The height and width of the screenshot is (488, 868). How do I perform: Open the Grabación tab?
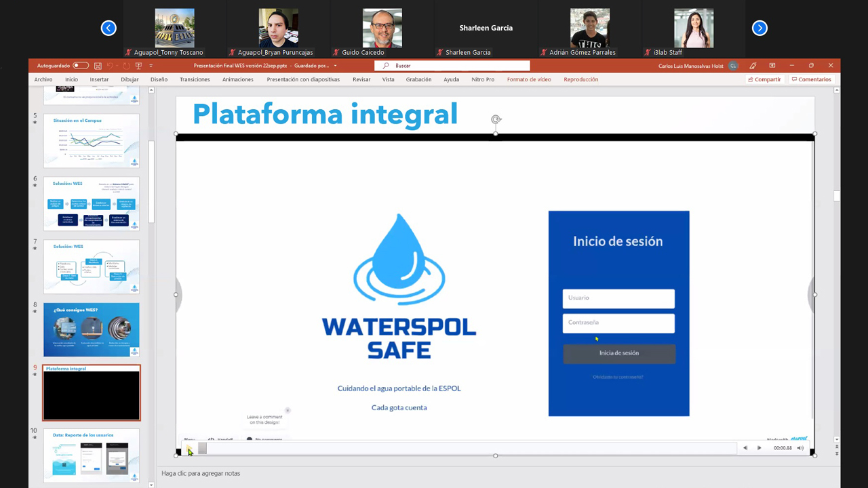click(418, 79)
